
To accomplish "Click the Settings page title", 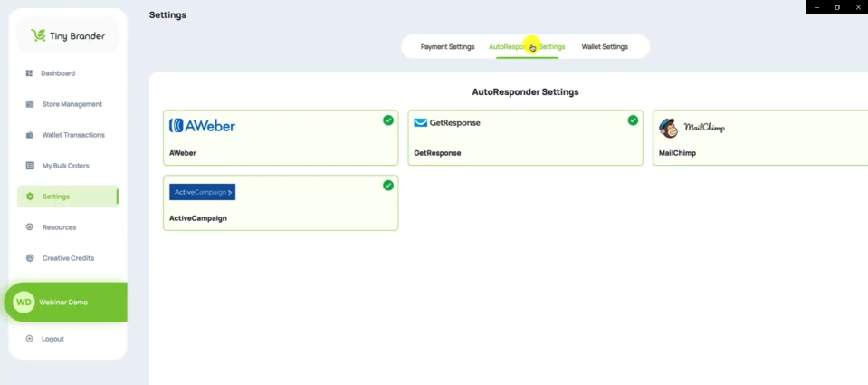I will tap(167, 15).
